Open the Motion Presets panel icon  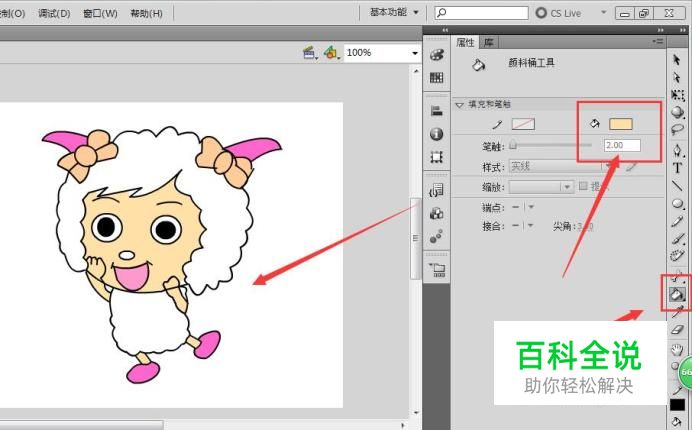click(x=436, y=237)
